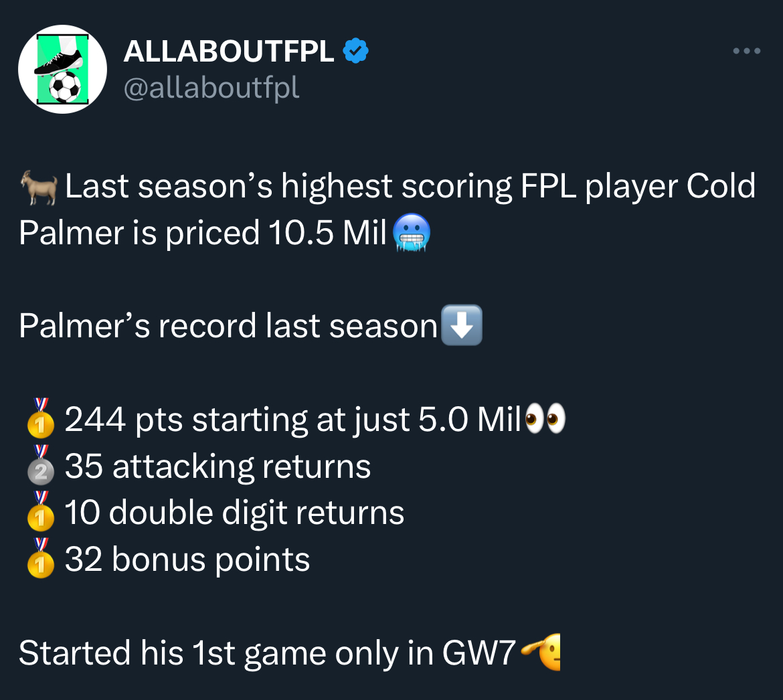Screen dimensions: 783x700
Task: Click the @allaboutfpl handle
Action: (211, 88)
